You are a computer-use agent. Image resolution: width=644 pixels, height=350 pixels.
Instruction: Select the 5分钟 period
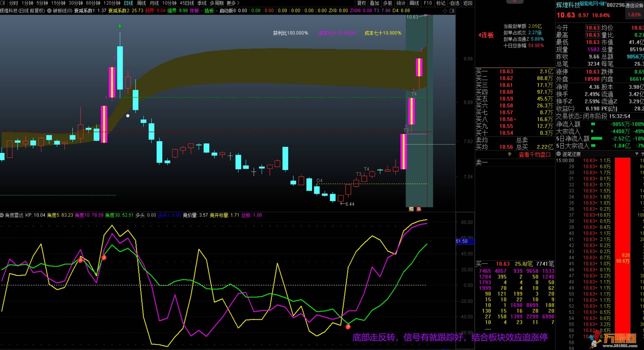click(x=42, y=3)
